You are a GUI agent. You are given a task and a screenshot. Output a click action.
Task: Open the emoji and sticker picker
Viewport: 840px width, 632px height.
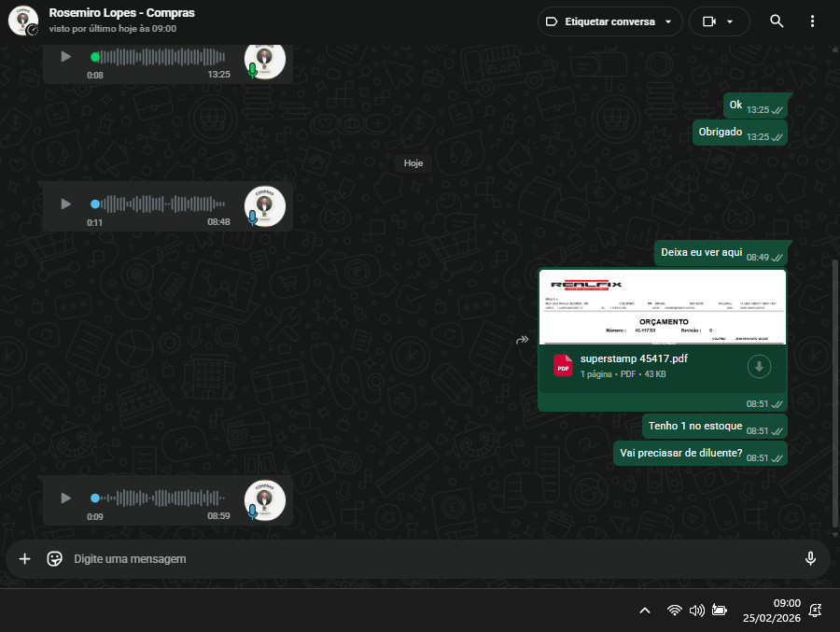click(x=55, y=558)
